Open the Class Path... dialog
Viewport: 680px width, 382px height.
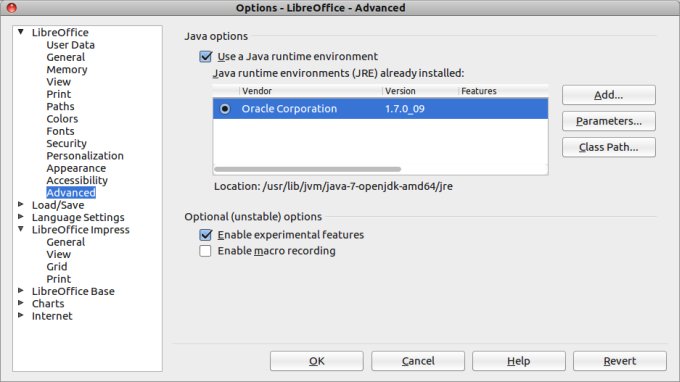608,147
